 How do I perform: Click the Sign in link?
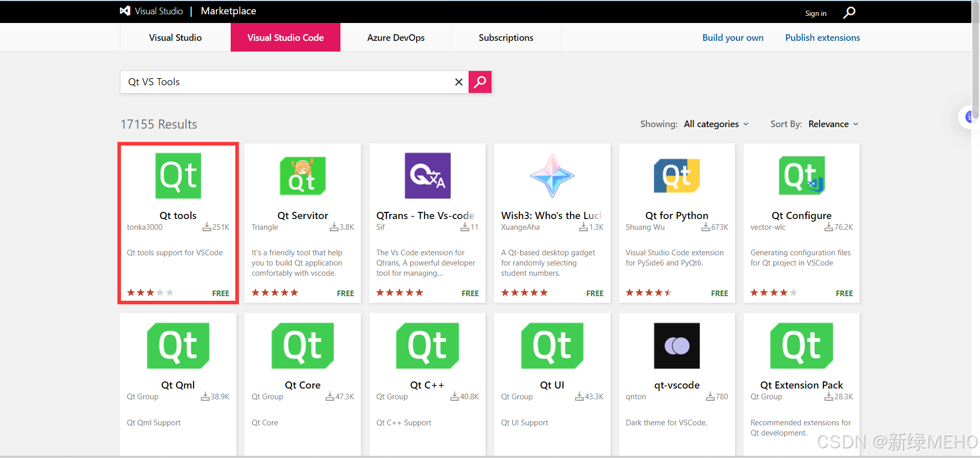tap(816, 13)
